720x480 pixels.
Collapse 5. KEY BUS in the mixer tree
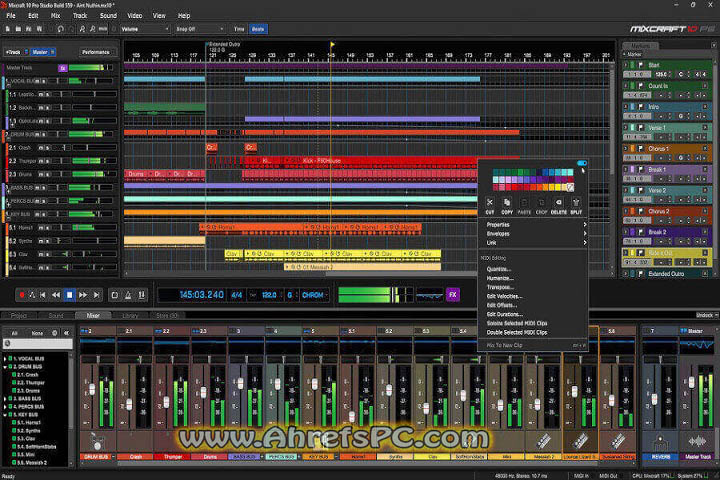5,414
